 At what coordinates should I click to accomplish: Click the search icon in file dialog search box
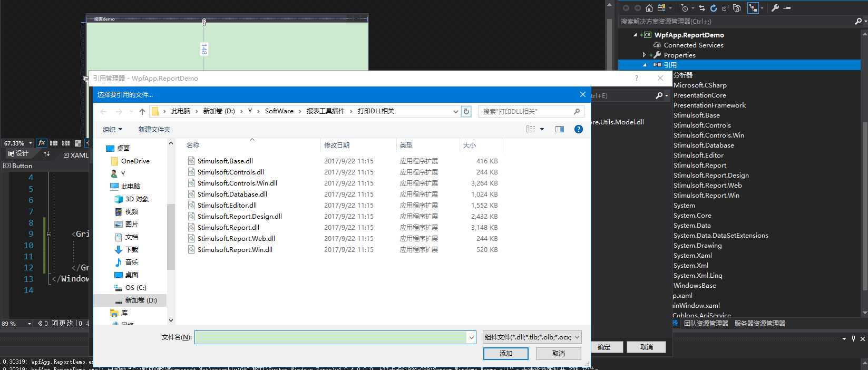click(577, 111)
